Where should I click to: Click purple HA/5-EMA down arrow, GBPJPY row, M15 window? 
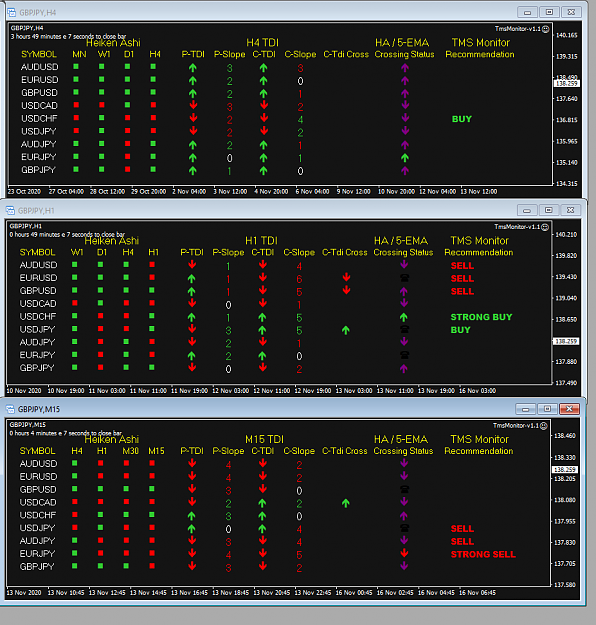pos(404,566)
